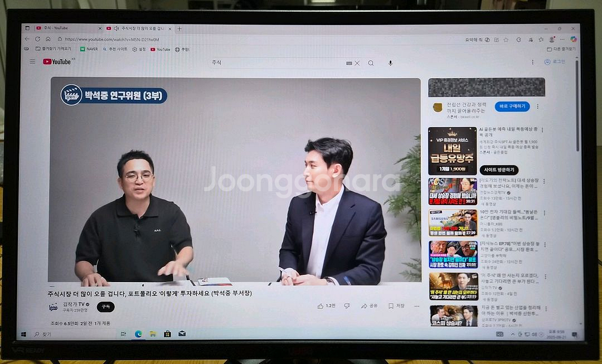Subscribe to channel with 구독 button
The height and width of the screenshot is (364, 602).
tap(105, 307)
